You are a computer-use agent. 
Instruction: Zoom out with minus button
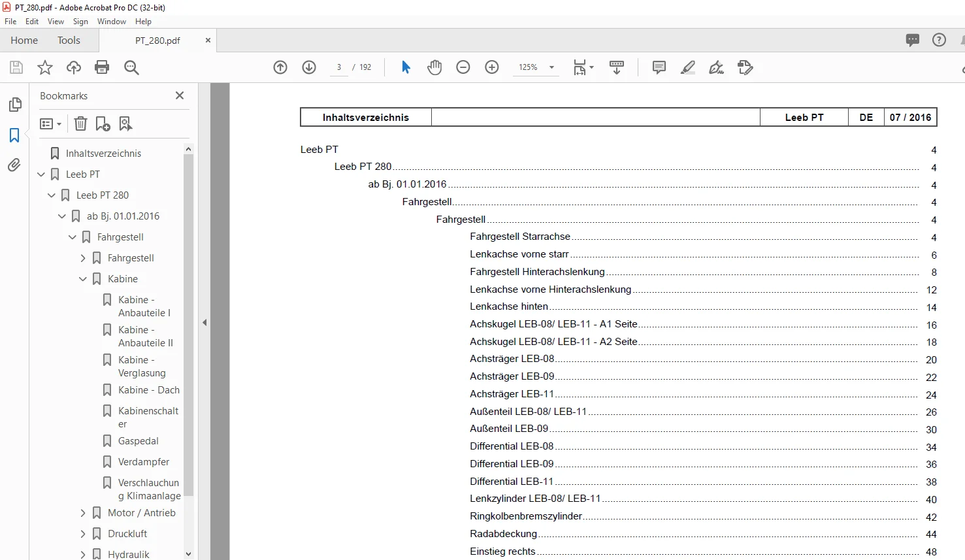point(463,67)
